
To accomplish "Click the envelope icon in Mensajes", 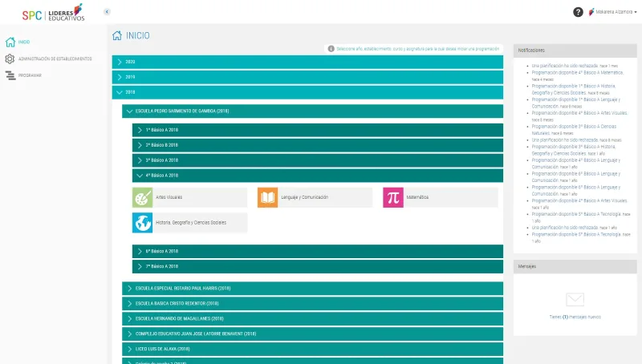I will (x=575, y=299).
